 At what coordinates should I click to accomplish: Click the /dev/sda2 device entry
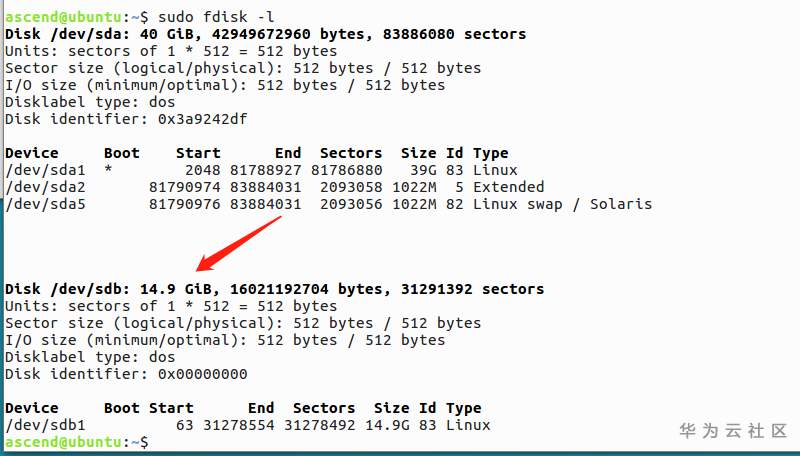[x=45, y=187]
